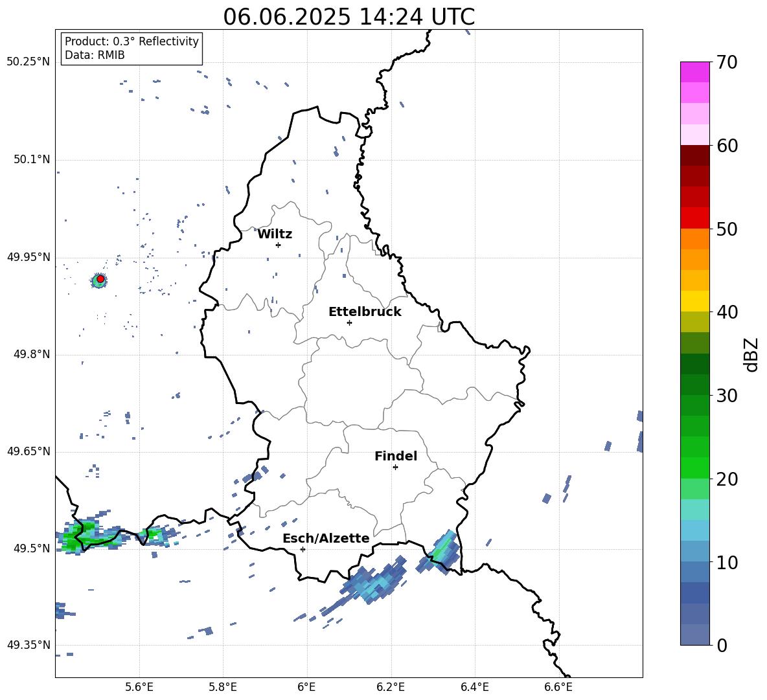Click the 6°E longitude label
767x700 pixels.
pyautogui.click(x=306, y=687)
